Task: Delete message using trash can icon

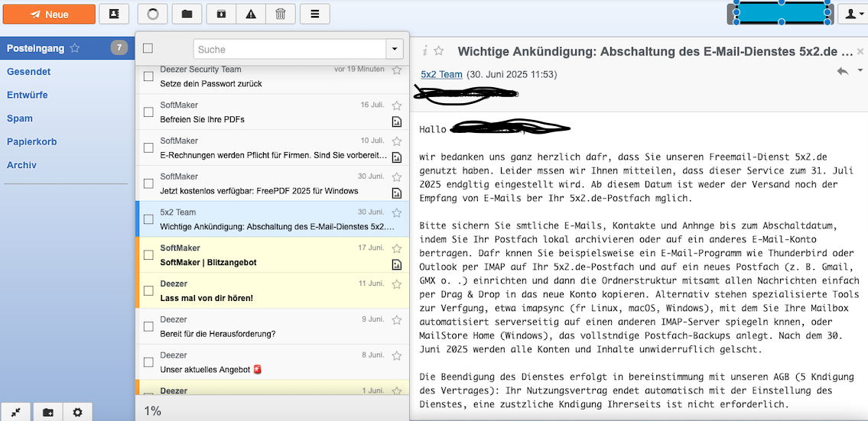Action: (x=280, y=14)
